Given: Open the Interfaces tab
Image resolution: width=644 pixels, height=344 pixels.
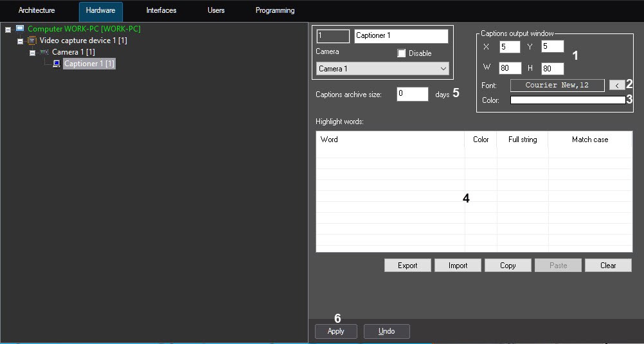Looking at the screenshot, I should pos(161,11).
